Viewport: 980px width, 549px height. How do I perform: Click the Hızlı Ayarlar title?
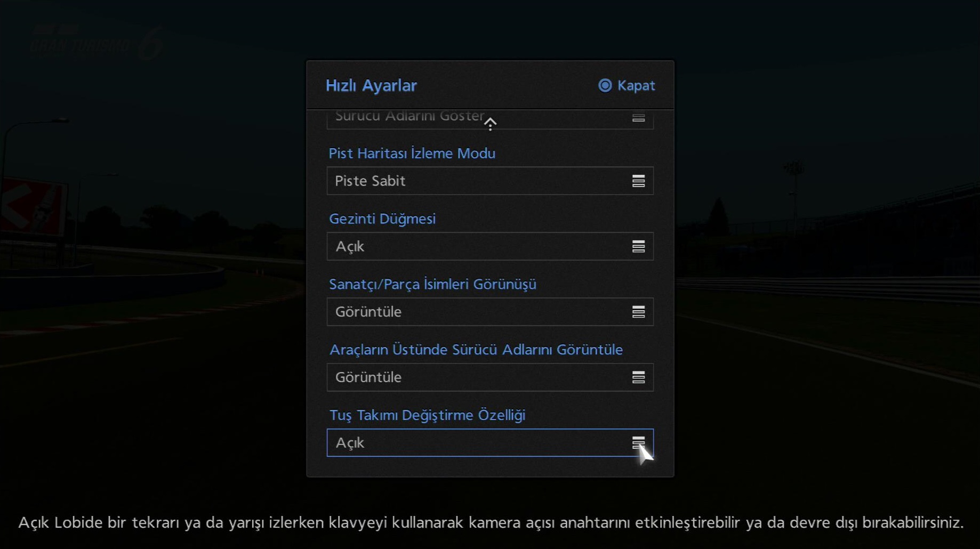tap(371, 85)
